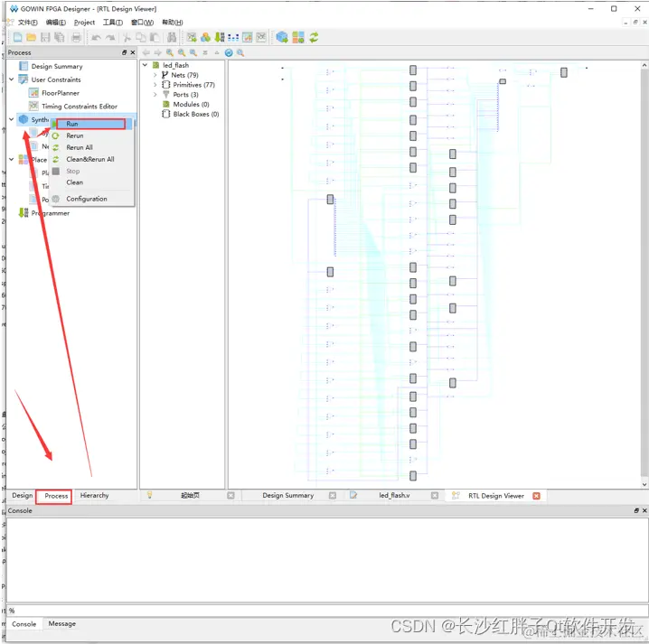The width and height of the screenshot is (649, 644).
Task: Click the Save All toolbar icon
Action: (x=59, y=37)
